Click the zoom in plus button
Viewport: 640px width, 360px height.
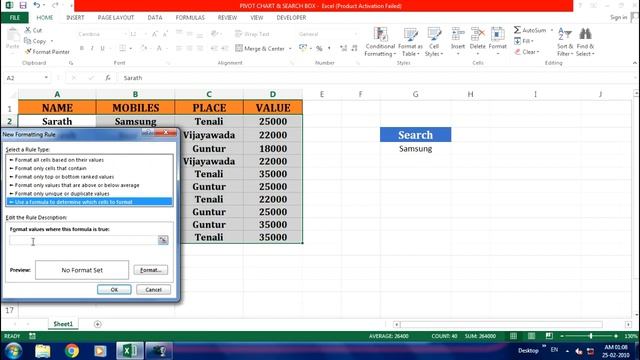click(616, 336)
